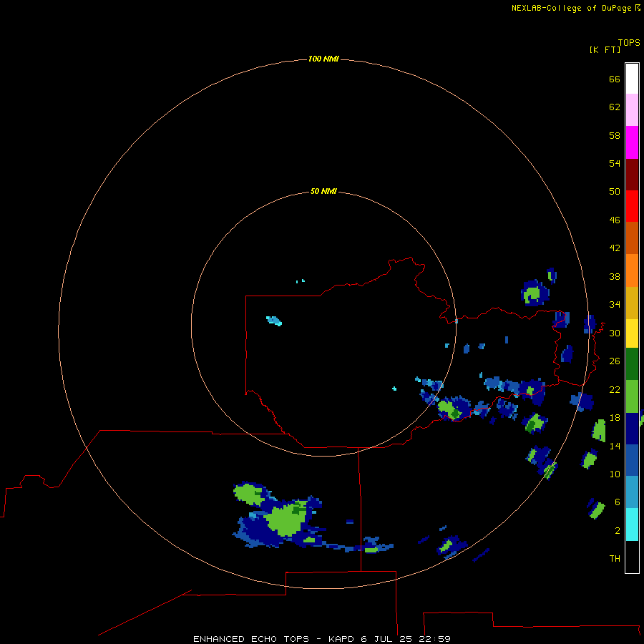Viewport: 644px width, 644px height.
Task: Click the TH threshold label
Action: pyautogui.click(x=615, y=558)
